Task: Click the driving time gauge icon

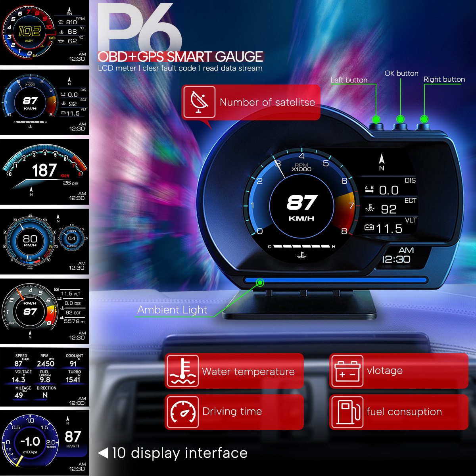Action: [182, 412]
